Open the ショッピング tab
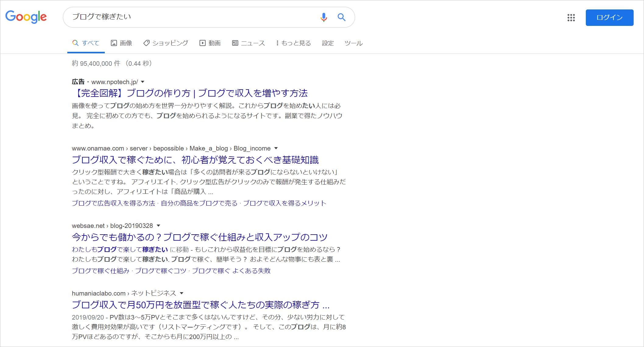The width and height of the screenshot is (644, 347). pyautogui.click(x=166, y=43)
